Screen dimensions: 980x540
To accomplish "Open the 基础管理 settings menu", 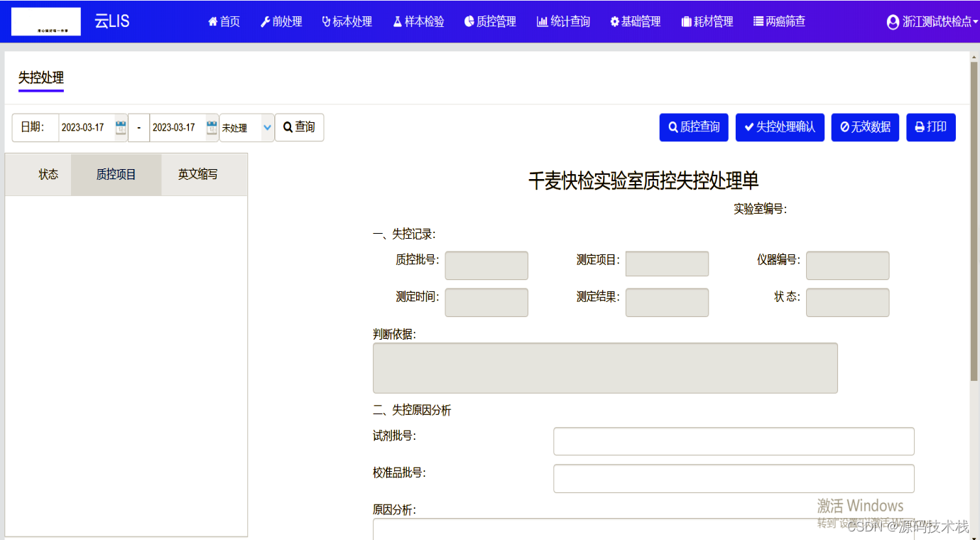I will 635,22.
